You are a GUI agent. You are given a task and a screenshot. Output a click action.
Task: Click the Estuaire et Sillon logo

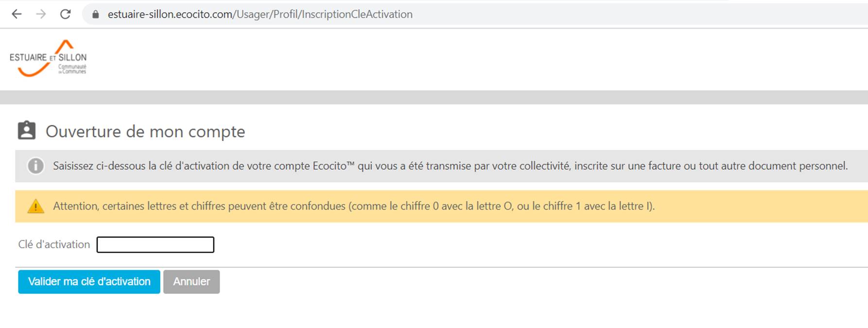click(x=48, y=58)
